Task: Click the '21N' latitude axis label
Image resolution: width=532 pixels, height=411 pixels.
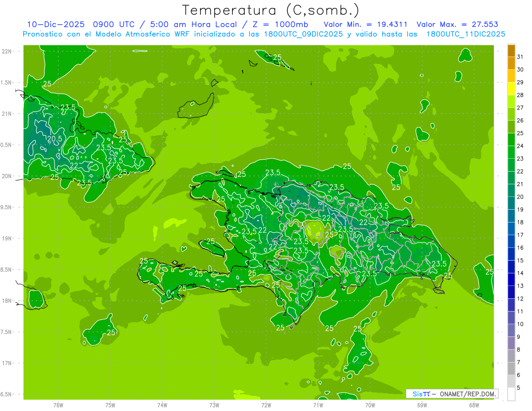Action: click(x=8, y=114)
